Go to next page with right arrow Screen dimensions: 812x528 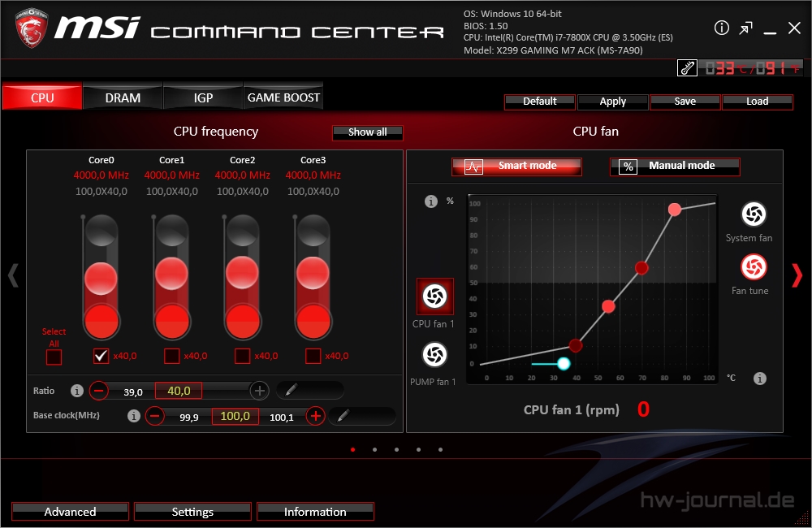click(797, 275)
